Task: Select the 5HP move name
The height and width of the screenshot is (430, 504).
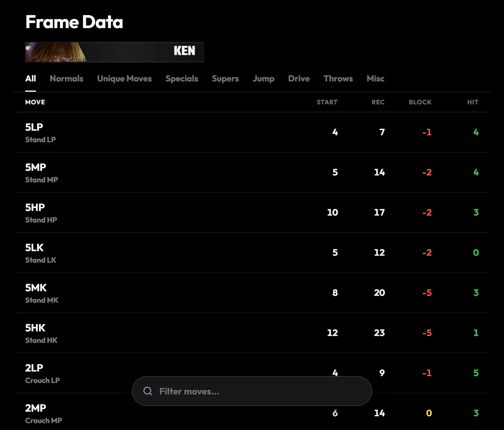Action: [35, 207]
